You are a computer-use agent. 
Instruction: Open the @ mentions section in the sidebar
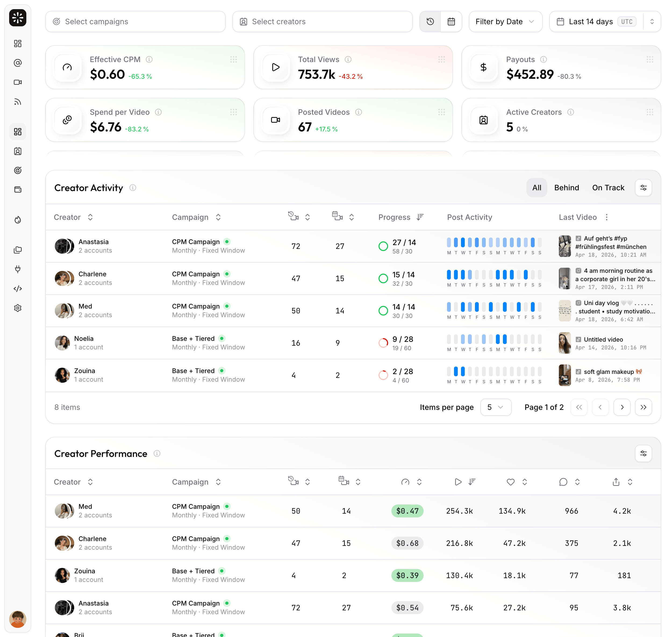(18, 63)
